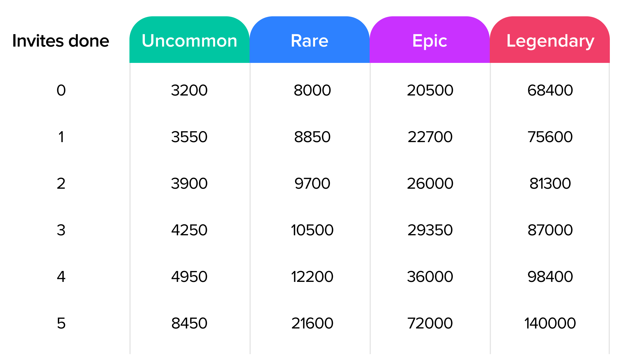This screenshot has width=625, height=364.
Task: Click the purple Epic column header
Action: [x=429, y=40]
